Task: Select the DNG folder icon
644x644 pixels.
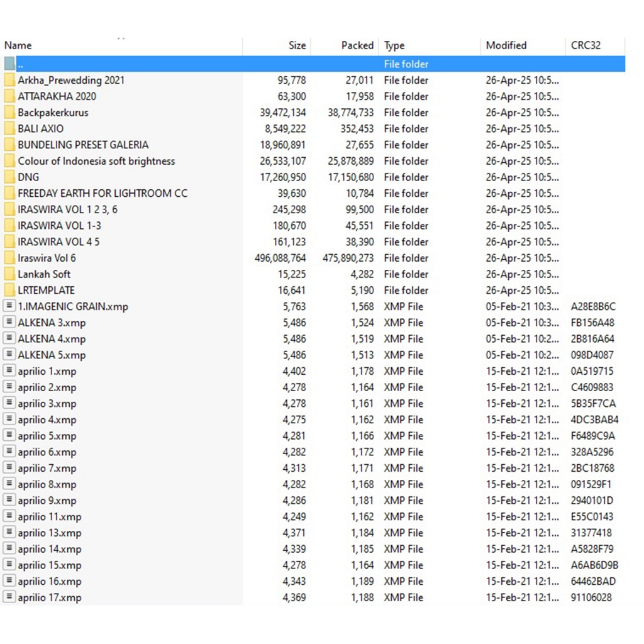Action: tap(9, 177)
